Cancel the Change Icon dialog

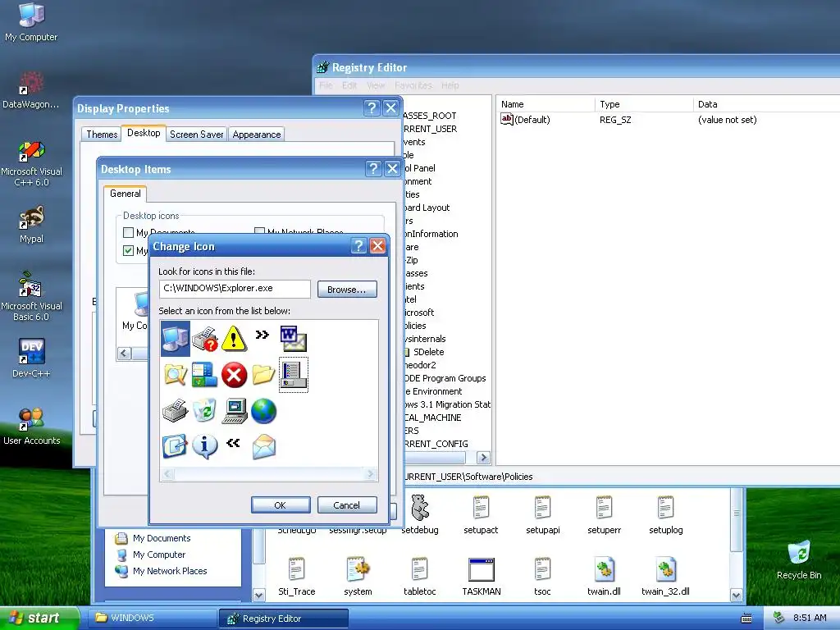pyautogui.click(x=347, y=505)
